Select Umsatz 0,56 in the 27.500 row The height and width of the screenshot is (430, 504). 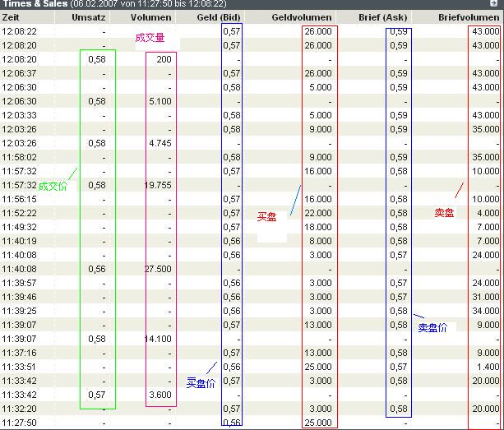tap(97, 269)
